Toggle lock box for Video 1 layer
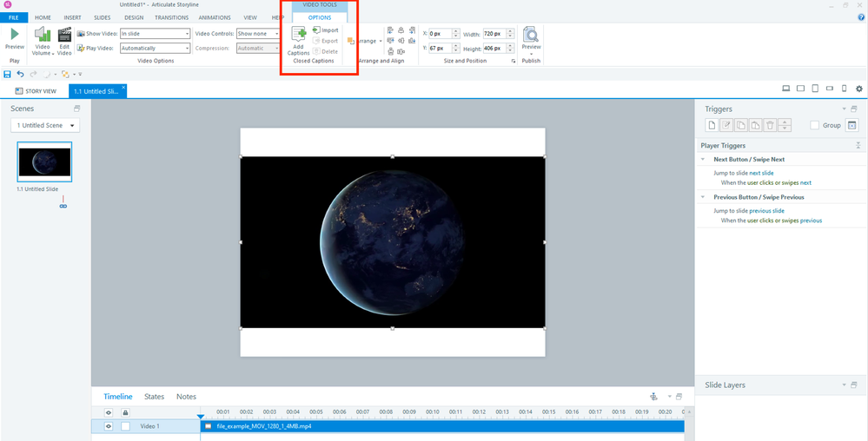 [125, 426]
